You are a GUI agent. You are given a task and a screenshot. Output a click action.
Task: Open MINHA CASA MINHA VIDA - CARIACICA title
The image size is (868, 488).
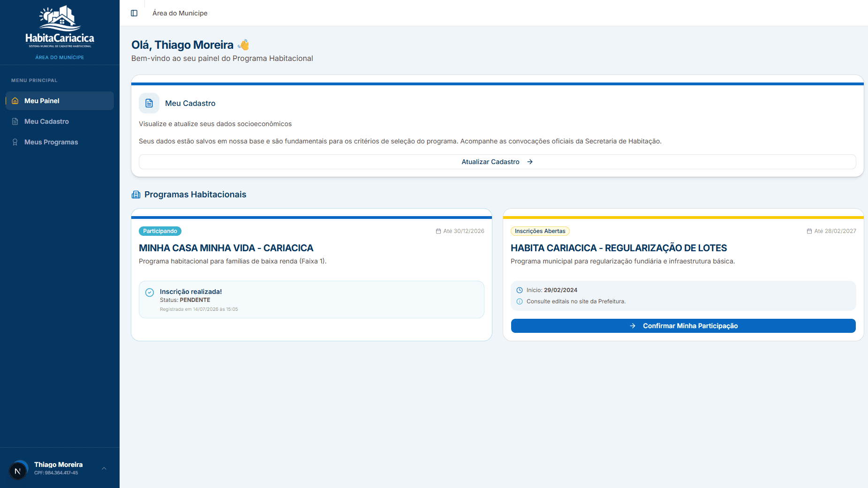tap(226, 248)
